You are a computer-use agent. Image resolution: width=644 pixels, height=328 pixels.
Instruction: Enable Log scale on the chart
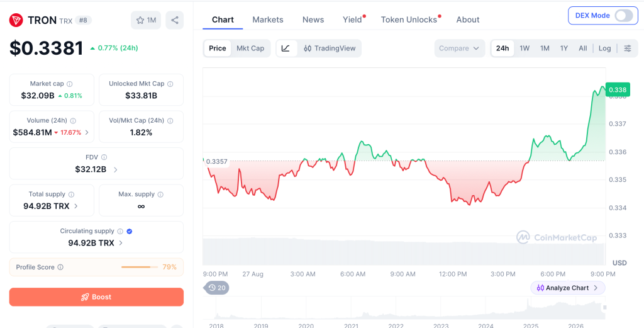click(604, 48)
